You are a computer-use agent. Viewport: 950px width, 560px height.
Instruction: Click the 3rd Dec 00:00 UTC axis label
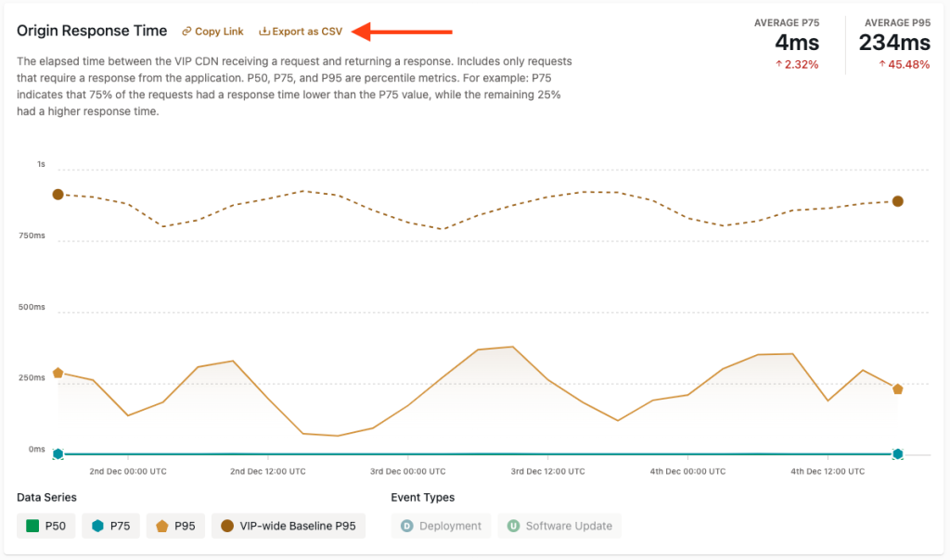pyautogui.click(x=408, y=471)
